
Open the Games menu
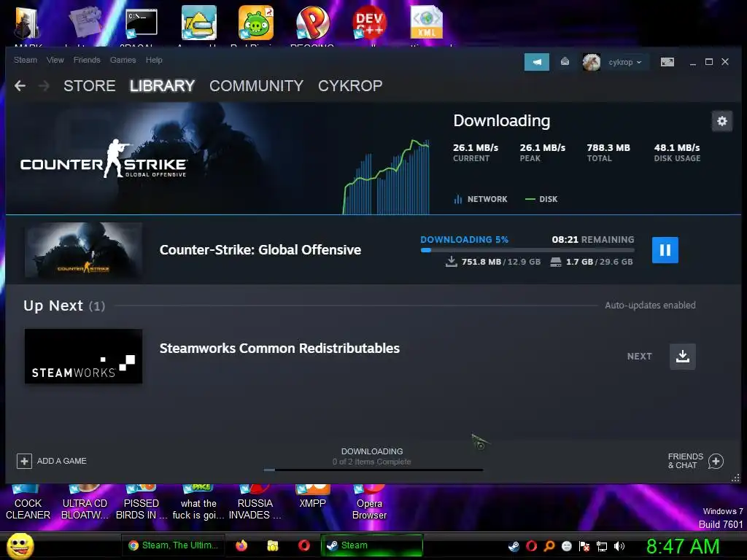click(123, 60)
